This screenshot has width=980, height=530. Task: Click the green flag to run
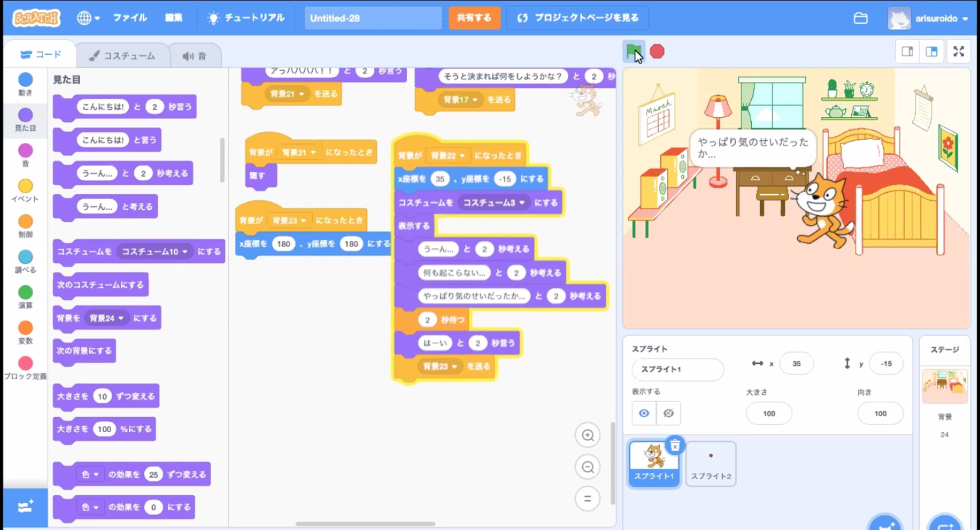633,51
